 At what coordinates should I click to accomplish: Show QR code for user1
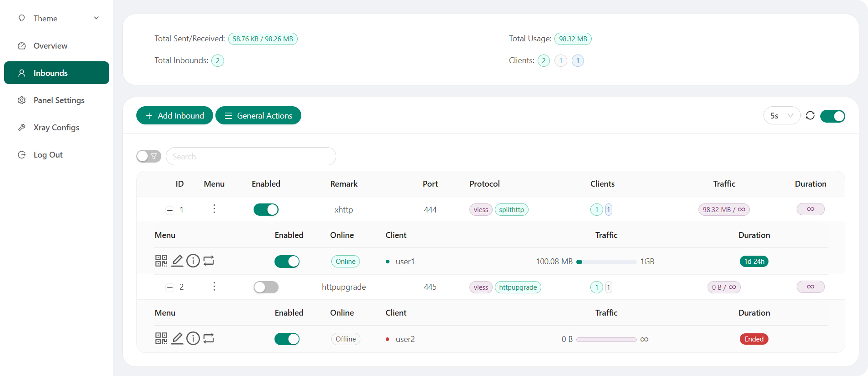tap(161, 261)
